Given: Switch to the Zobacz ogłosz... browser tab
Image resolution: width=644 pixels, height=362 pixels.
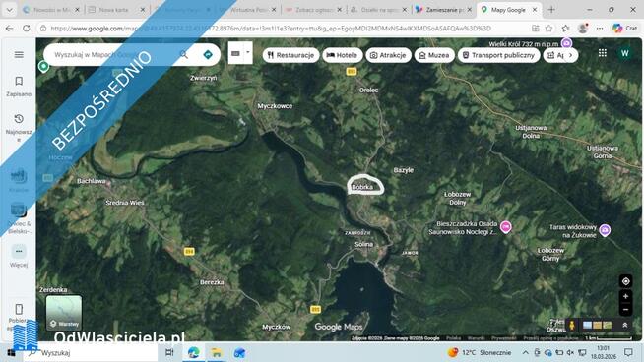Looking at the screenshot, I should (x=313, y=10).
